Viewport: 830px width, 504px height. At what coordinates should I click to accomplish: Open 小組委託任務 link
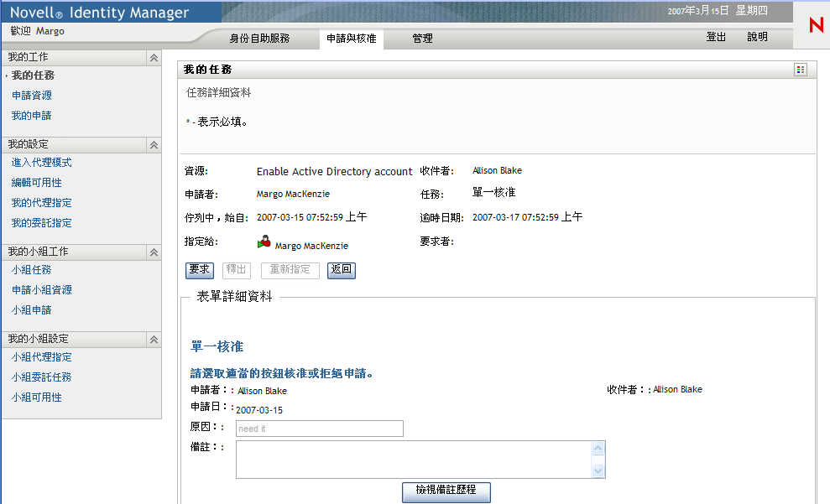tap(42, 377)
